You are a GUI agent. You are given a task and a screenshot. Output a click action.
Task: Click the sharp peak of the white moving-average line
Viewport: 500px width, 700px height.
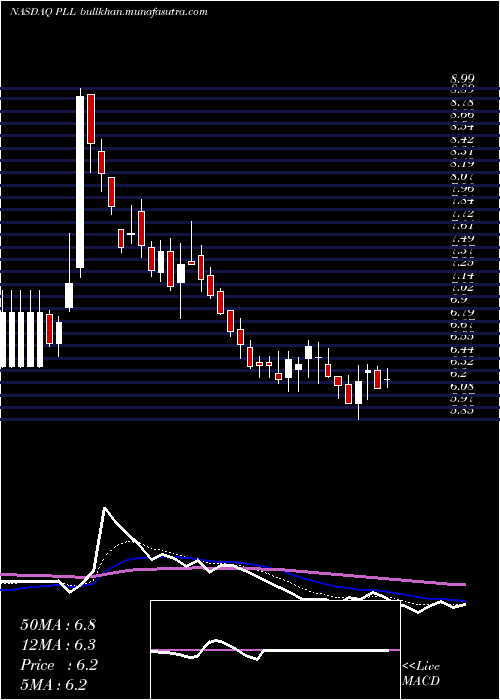[104, 508]
